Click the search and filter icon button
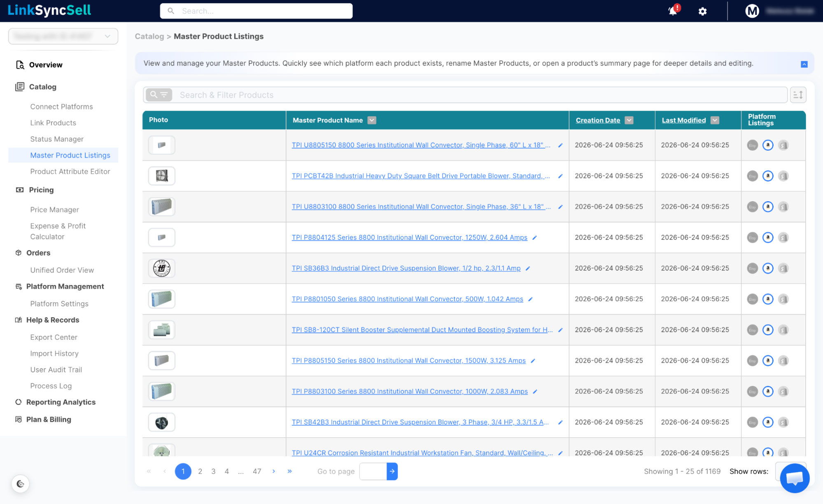823x504 pixels. coord(159,95)
